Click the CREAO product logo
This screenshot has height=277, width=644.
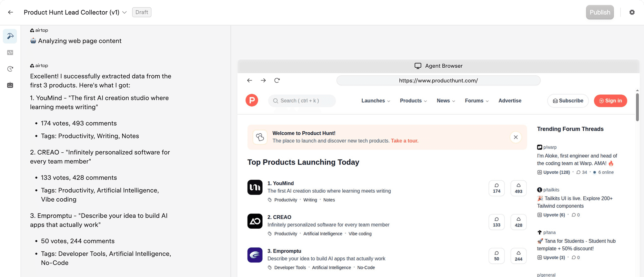(255, 221)
